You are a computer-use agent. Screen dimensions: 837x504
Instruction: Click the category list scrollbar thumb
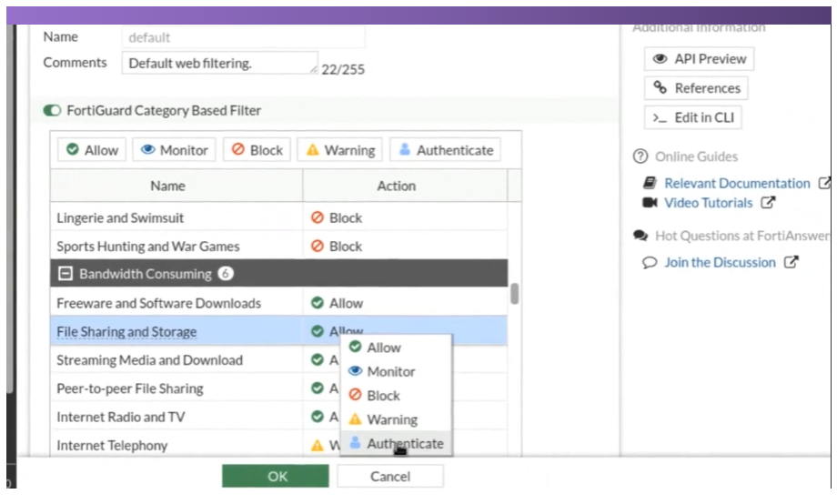(x=515, y=294)
